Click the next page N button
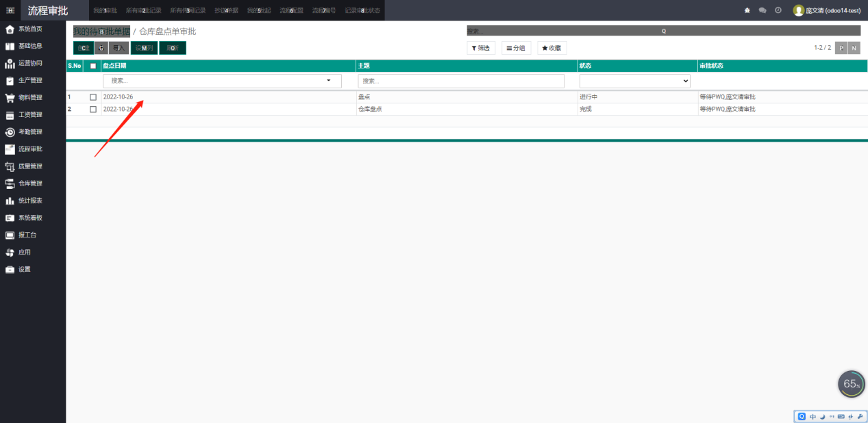868x423 pixels. pos(854,48)
